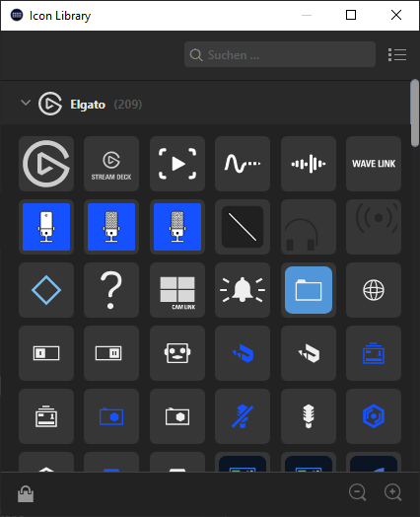Zoom out the icon grid
This screenshot has height=517, width=420.
[358, 492]
